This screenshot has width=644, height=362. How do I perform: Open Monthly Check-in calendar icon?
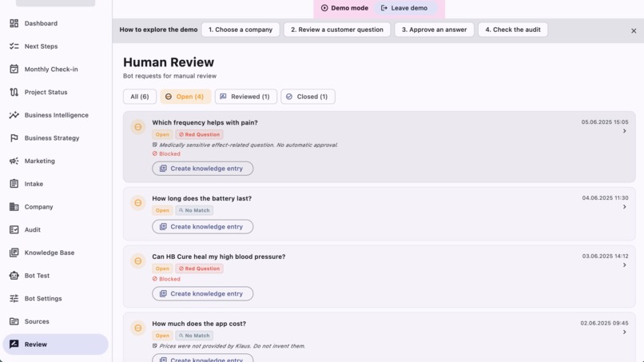14,69
